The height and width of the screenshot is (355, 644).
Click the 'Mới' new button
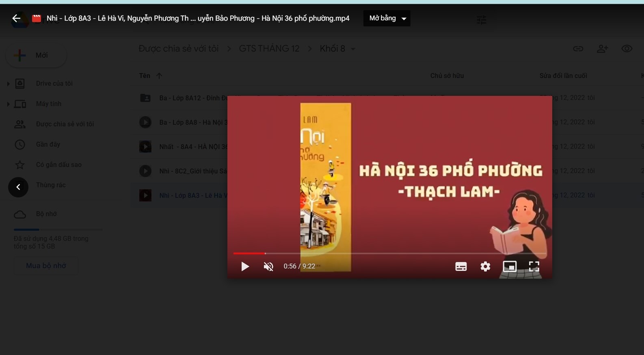point(36,55)
